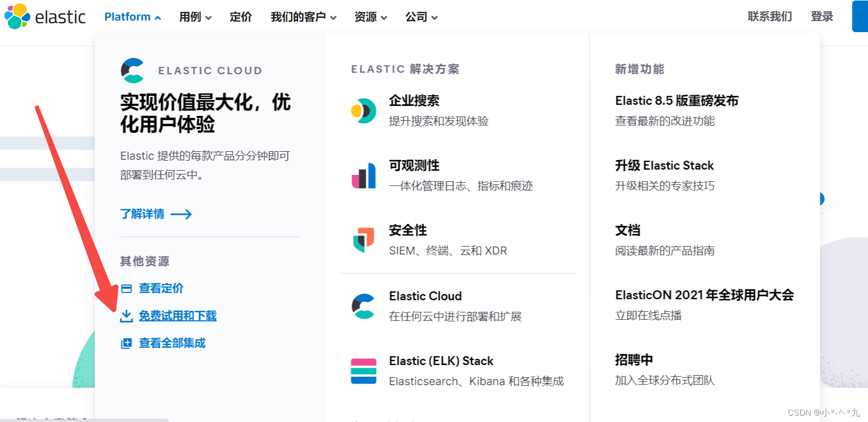This screenshot has width=868, height=422.
Task: Click the ELASTIC CLOUD label
Action: pos(210,71)
